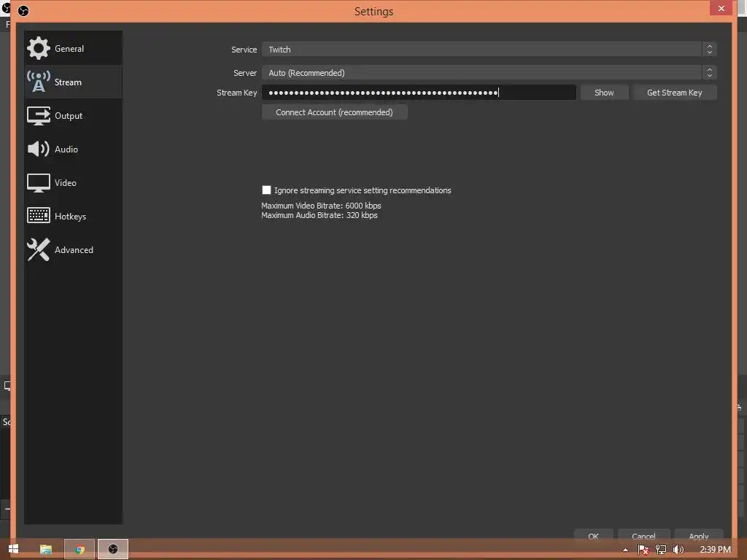The image size is (747, 560).
Task: Click the taskbar clock 2:39 PM
Action: [715, 550]
